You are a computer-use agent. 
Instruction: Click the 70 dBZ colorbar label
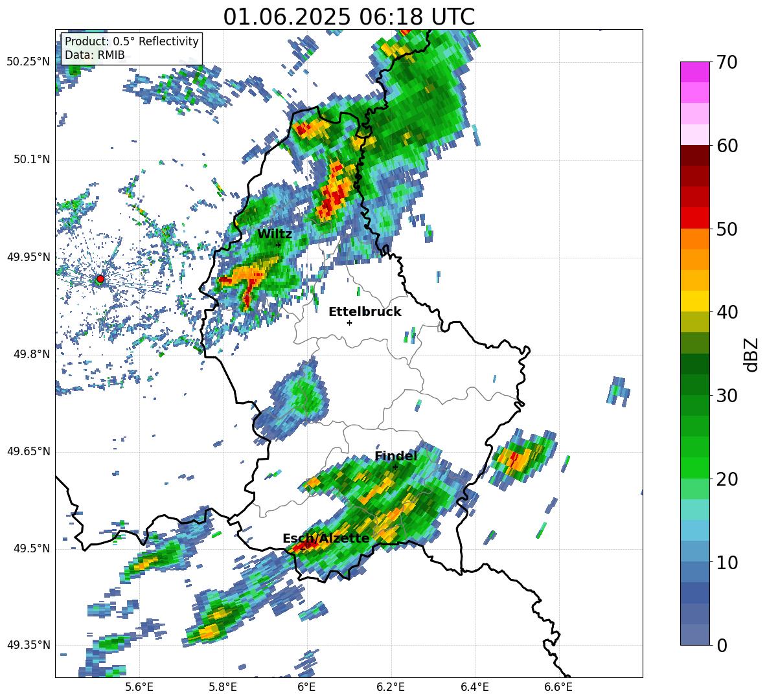point(727,62)
